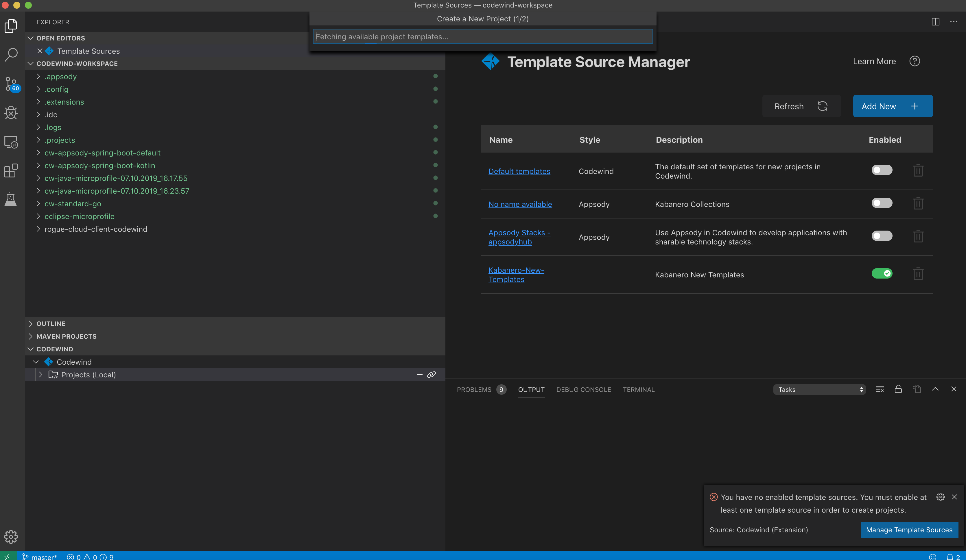Open the Remote Explorer view
This screenshot has width=966, height=560.
point(11,142)
